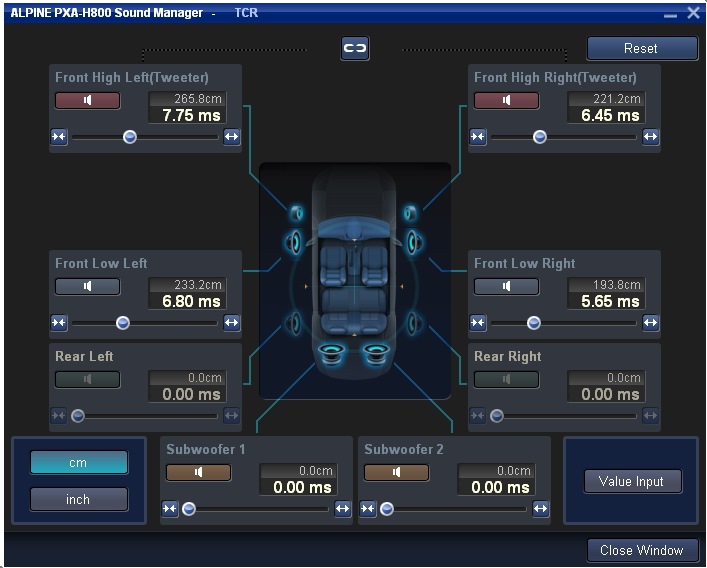Click the Rear Left slider handle
The image size is (707, 568).
(x=78, y=416)
